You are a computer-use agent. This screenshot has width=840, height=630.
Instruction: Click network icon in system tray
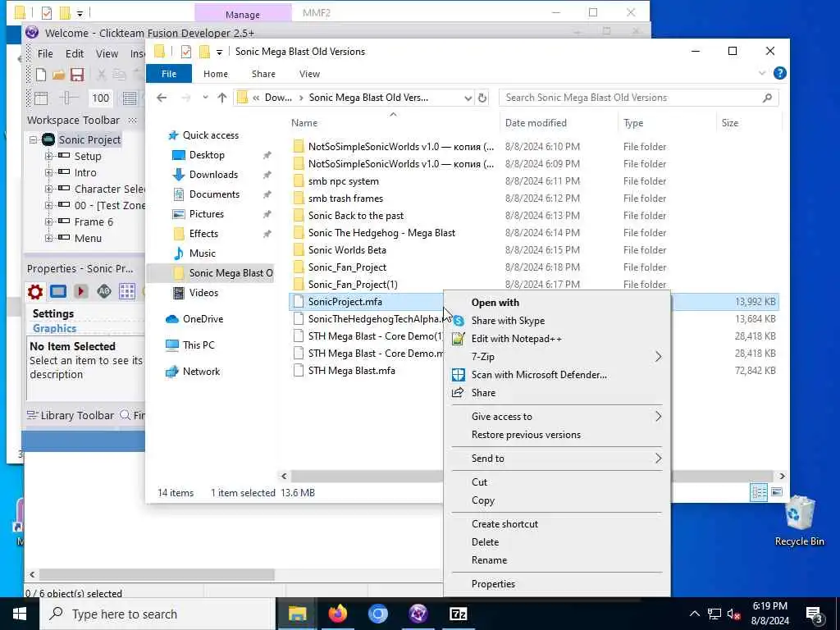point(714,614)
